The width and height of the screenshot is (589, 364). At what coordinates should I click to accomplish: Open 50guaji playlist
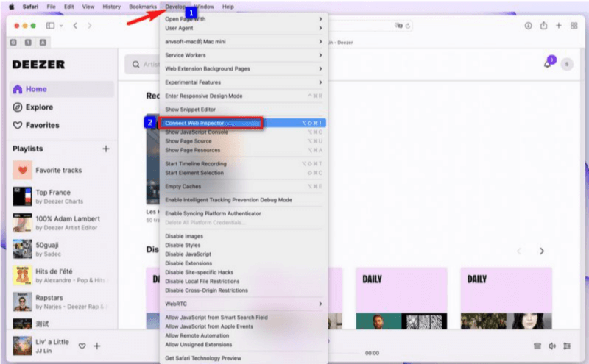pyautogui.click(x=37, y=249)
